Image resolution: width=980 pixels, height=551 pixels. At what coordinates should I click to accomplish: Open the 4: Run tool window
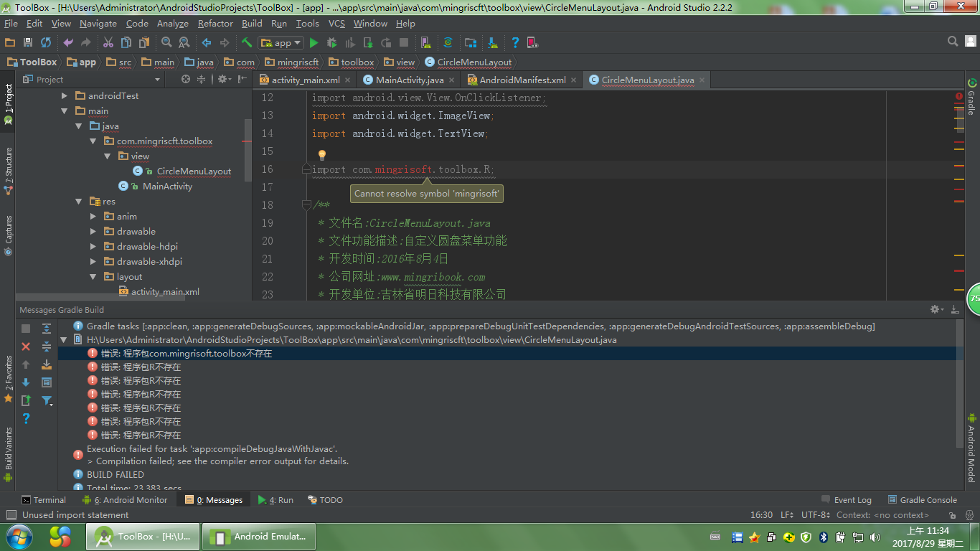(x=275, y=500)
